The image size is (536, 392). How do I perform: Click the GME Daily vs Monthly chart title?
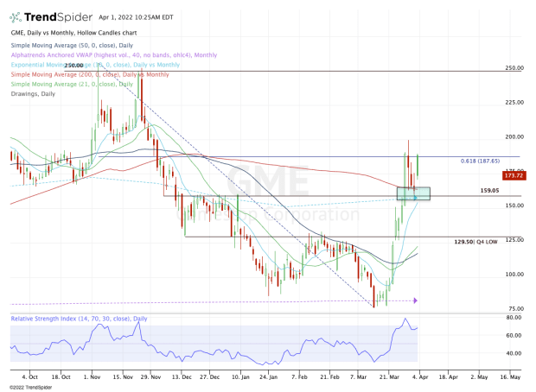pos(68,33)
